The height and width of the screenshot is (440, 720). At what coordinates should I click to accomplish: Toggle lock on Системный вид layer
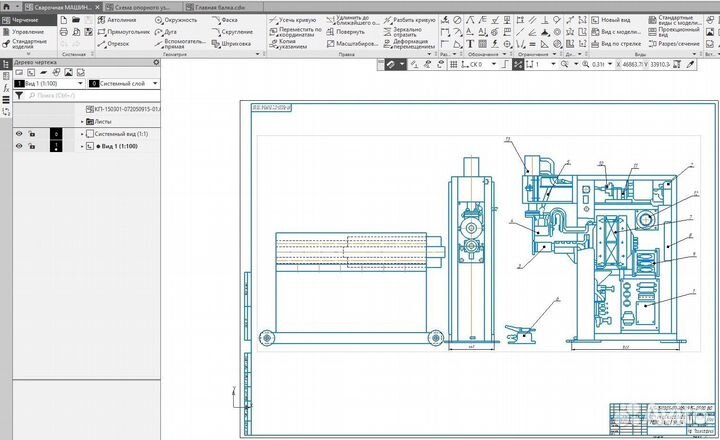tap(32, 133)
